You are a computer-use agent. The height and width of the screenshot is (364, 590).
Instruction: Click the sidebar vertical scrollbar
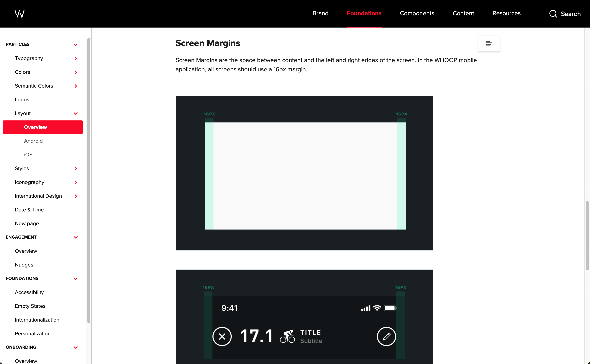89,180
